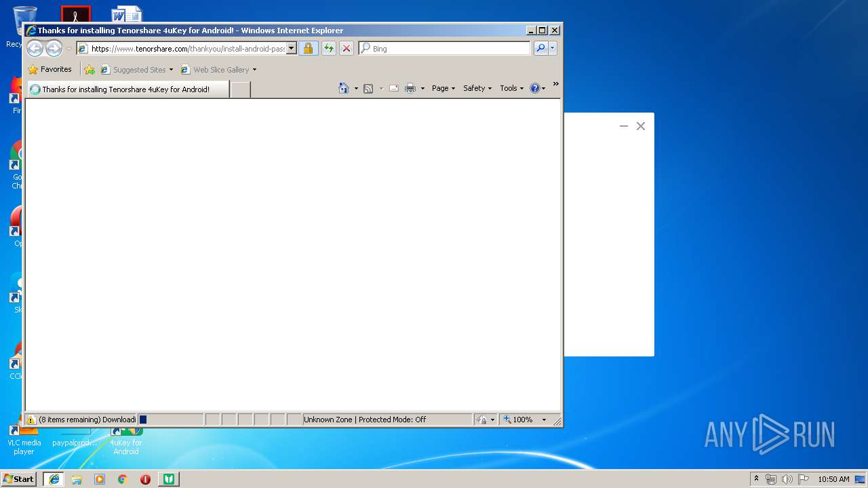The width and height of the screenshot is (868, 488).
Task: Open Windows Explorer folder on taskbar
Action: (x=77, y=479)
